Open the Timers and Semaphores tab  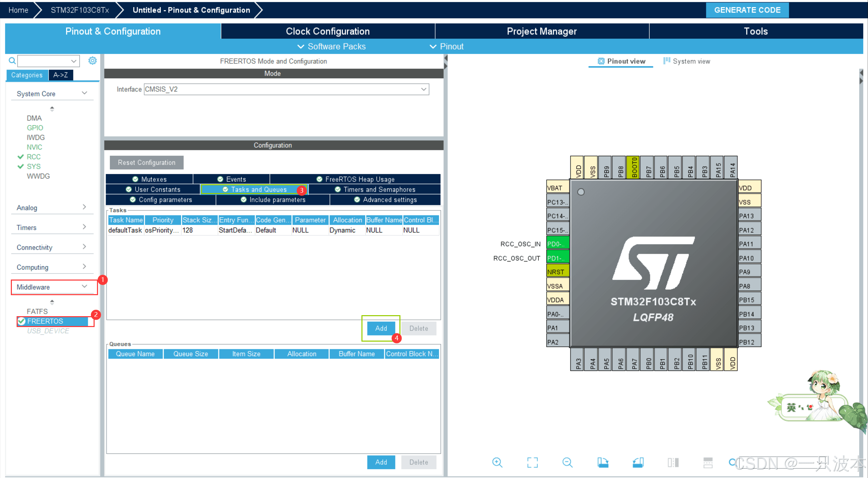[375, 189]
